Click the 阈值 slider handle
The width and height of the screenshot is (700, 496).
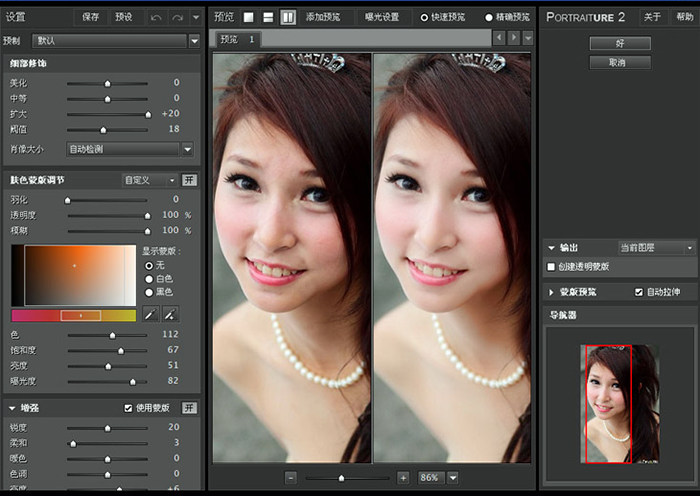tap(103, 130)
